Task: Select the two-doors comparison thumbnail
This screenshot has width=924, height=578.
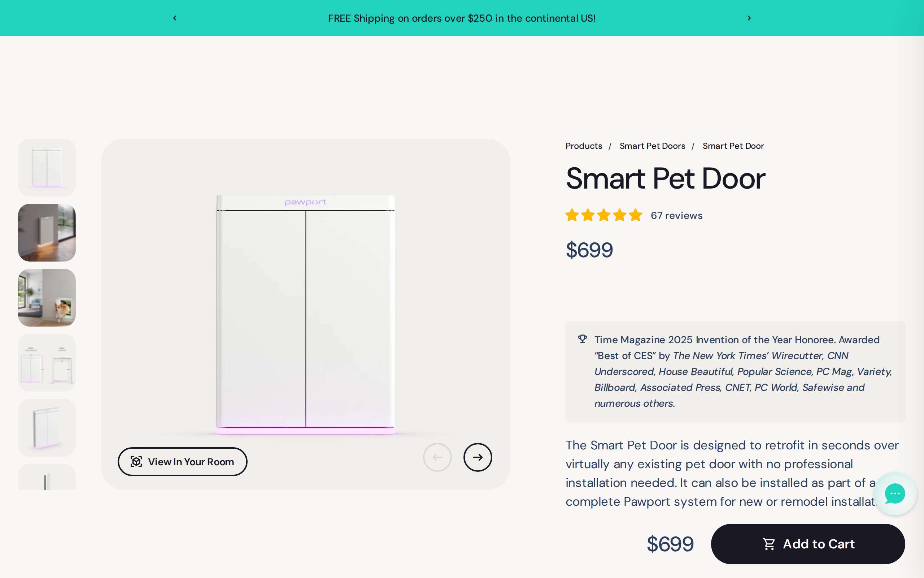Action: (x=47, y=362)
